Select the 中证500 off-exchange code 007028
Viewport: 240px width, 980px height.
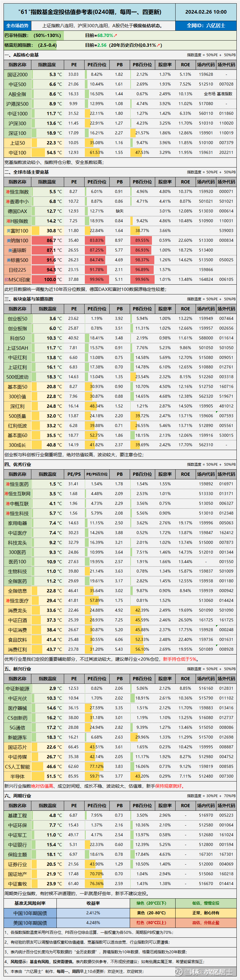tap(226, 84)
